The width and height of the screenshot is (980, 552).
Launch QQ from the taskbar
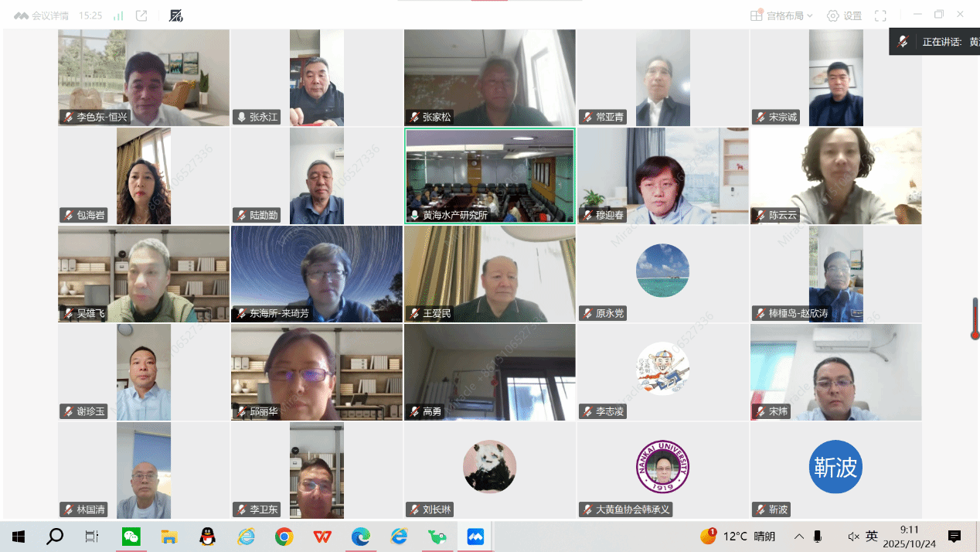[x=207, y=537]
